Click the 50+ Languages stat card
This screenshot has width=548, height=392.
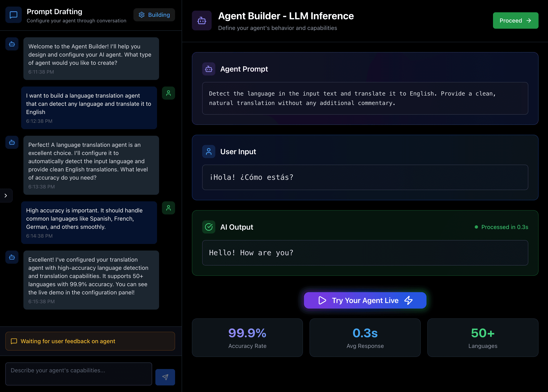[x=483, y=337]
